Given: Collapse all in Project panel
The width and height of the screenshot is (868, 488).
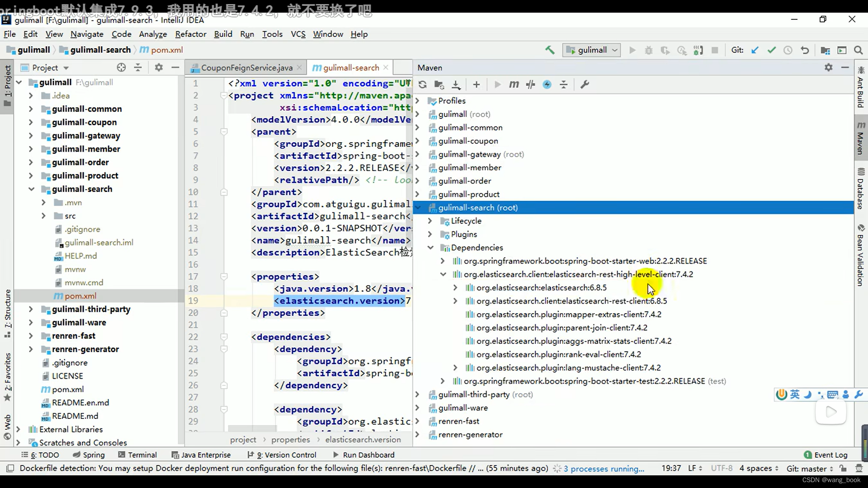Looking at the screenshot, I should click(138, 67).
